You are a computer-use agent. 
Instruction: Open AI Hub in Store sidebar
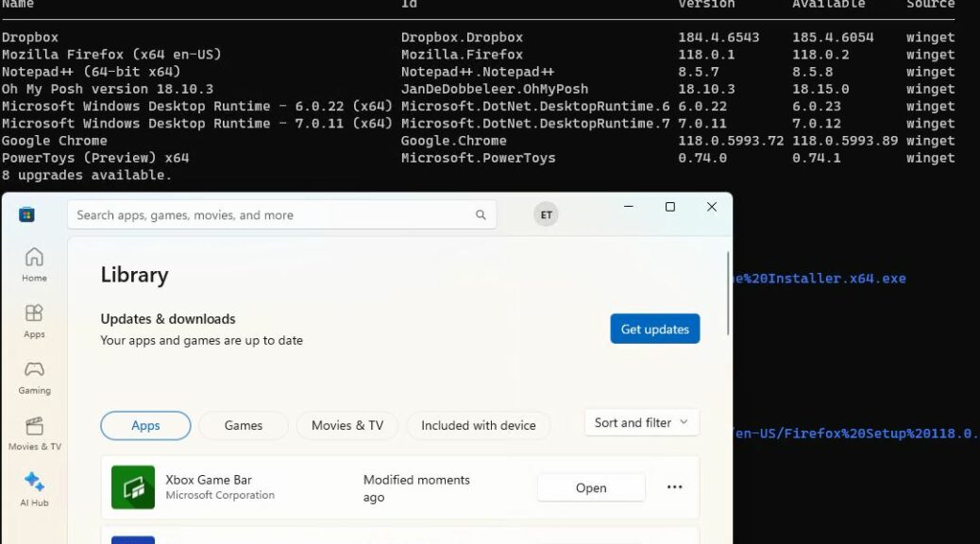[34, 489]
